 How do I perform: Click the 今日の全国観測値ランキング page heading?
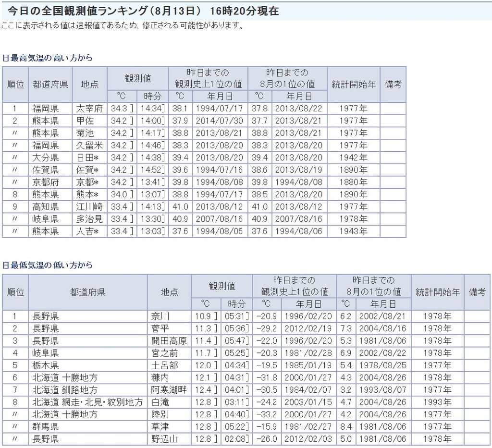pyautogui.click(x=143, y=11)
